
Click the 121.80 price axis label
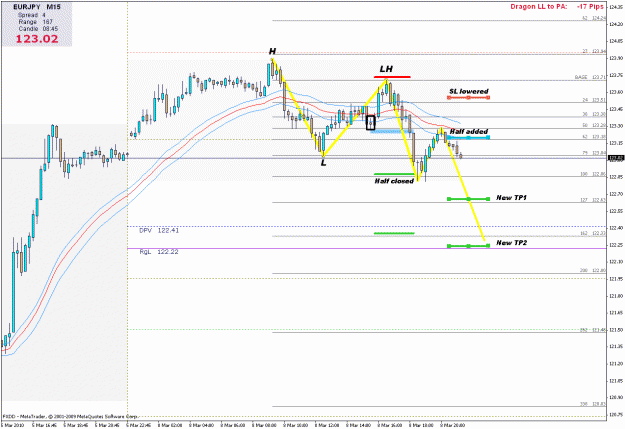[x=616, y=295]
